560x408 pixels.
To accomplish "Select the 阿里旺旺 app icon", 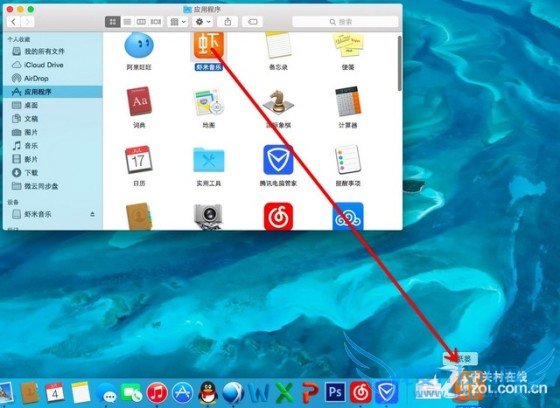I will click(139, 45).
